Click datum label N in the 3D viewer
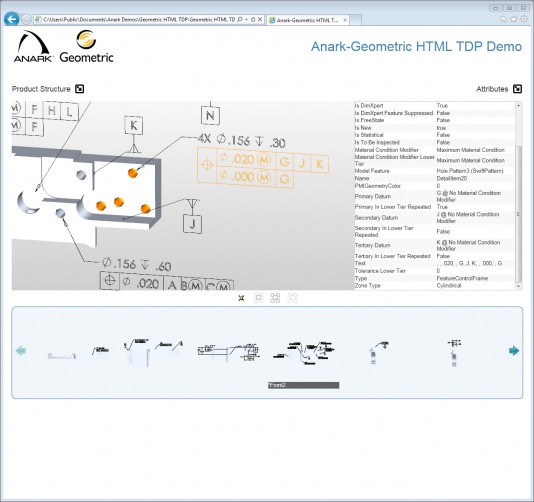 210,115
